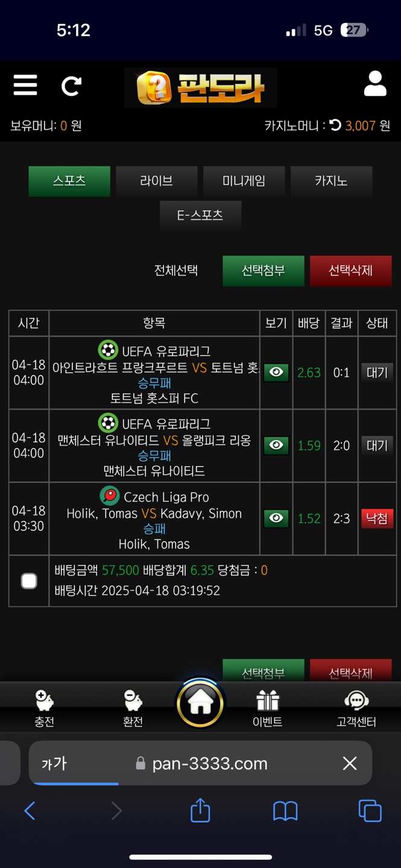Switch to the 라이브 tab
This screenshot has width=401, height=868.
(157, 181)
